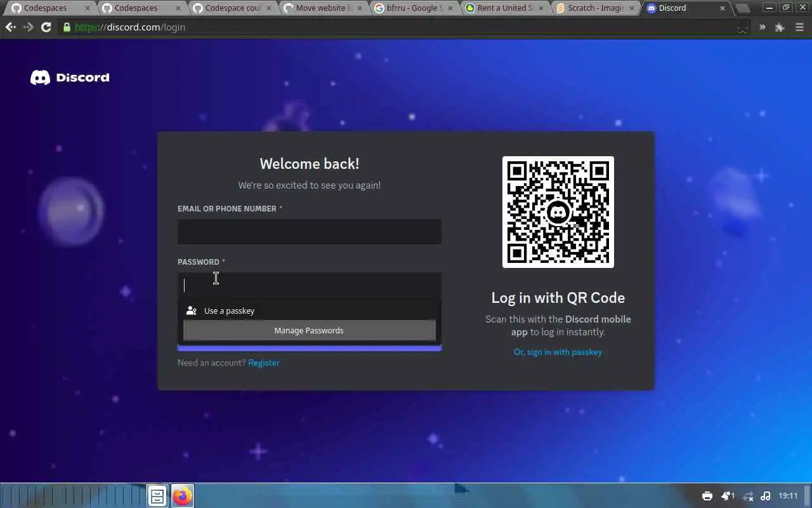Click the Firefox icon in the taskbar

click(183, 496)
